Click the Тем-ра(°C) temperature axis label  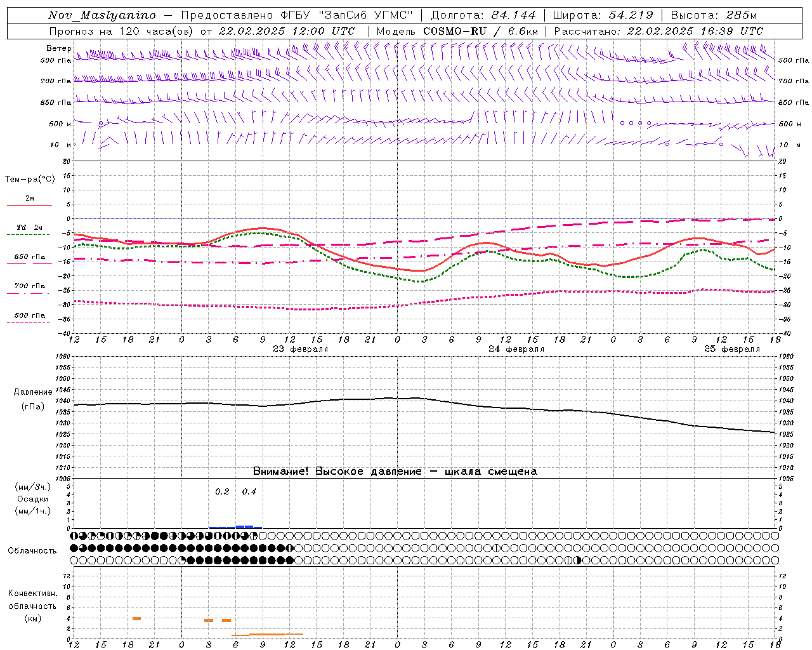tap(30, 180)
